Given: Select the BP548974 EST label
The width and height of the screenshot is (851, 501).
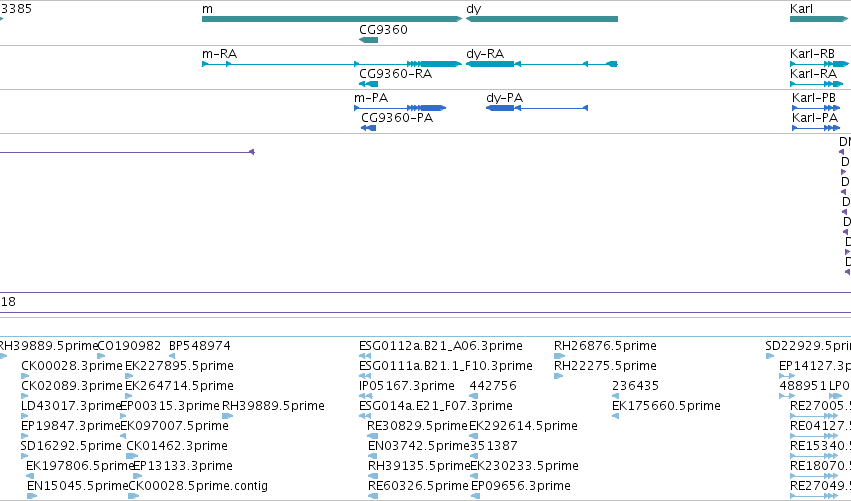Looking at the screenshot, I should point(200,346).
